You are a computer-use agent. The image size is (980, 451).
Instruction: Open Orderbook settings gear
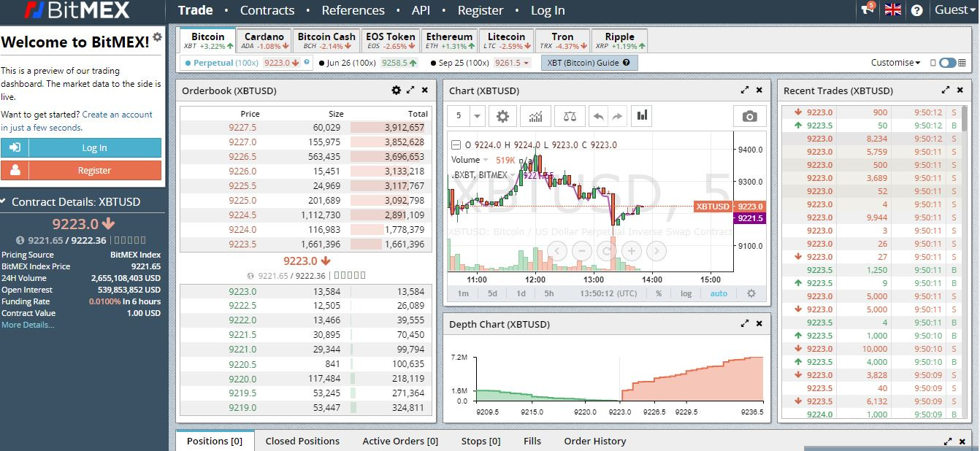[397, 90]
